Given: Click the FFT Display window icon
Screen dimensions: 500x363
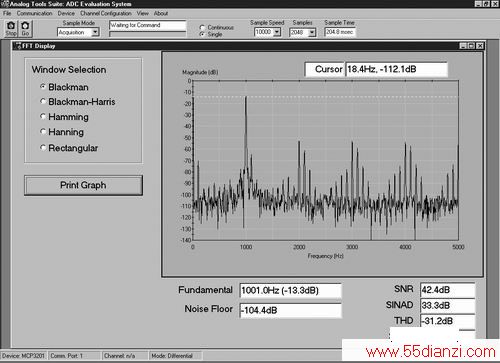Looking at the screenshot, I should click(x=17, y=46).
